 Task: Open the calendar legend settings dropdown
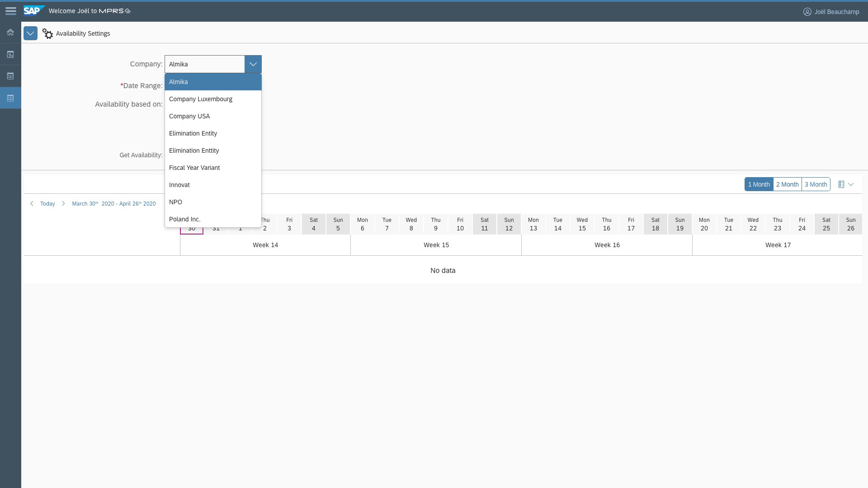pos(846,184)
